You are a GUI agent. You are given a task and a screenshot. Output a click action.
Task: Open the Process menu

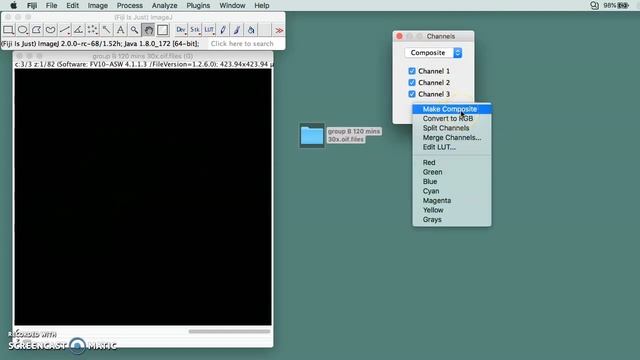pos(130,6)
